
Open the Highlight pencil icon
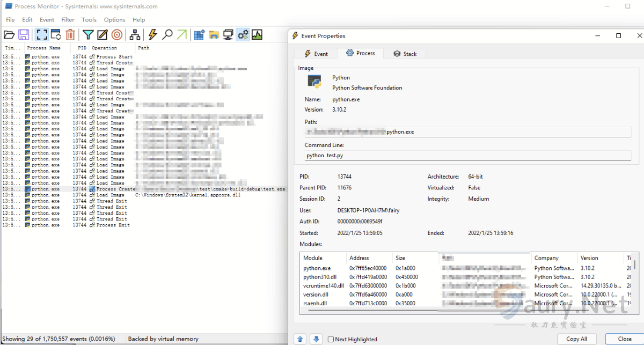pyautogui.click(x=103, y=35)
